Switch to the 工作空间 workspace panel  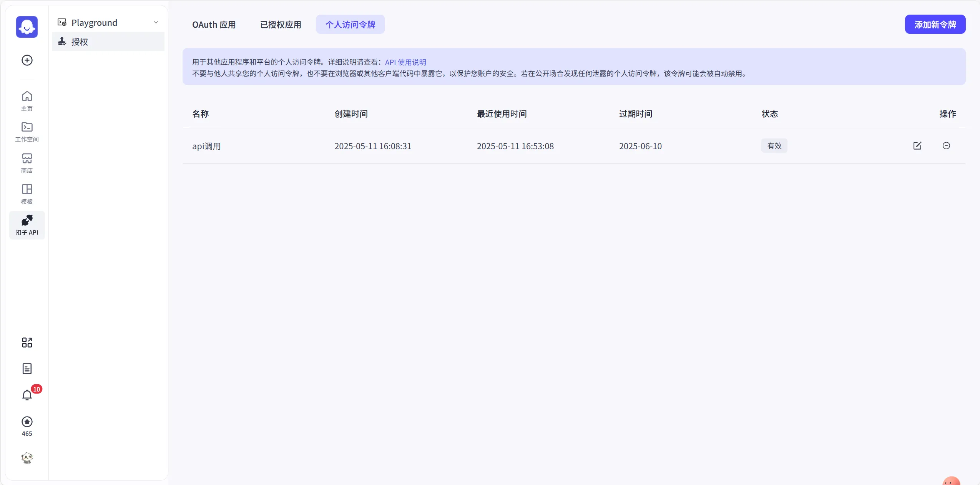27,132
